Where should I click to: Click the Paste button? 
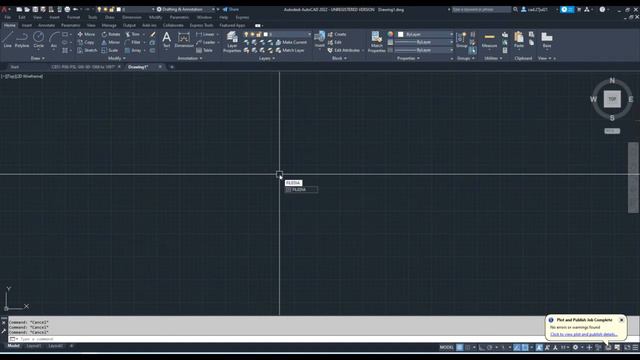(x=519, y=40)
